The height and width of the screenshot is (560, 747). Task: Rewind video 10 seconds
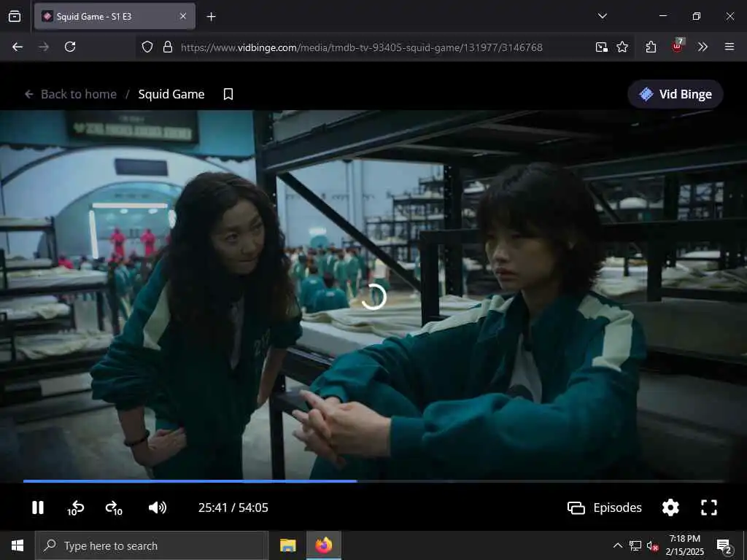(x=75, y=508)
